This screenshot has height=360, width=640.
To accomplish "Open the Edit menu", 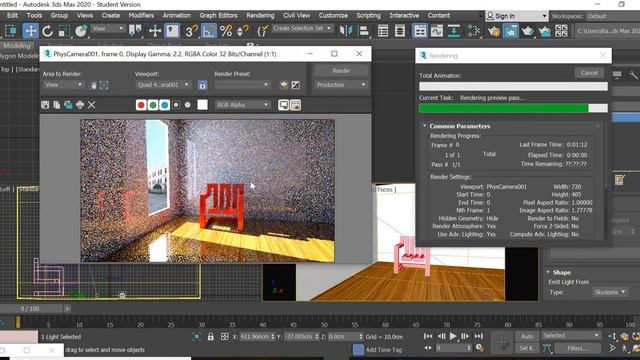I will (12, 16).
